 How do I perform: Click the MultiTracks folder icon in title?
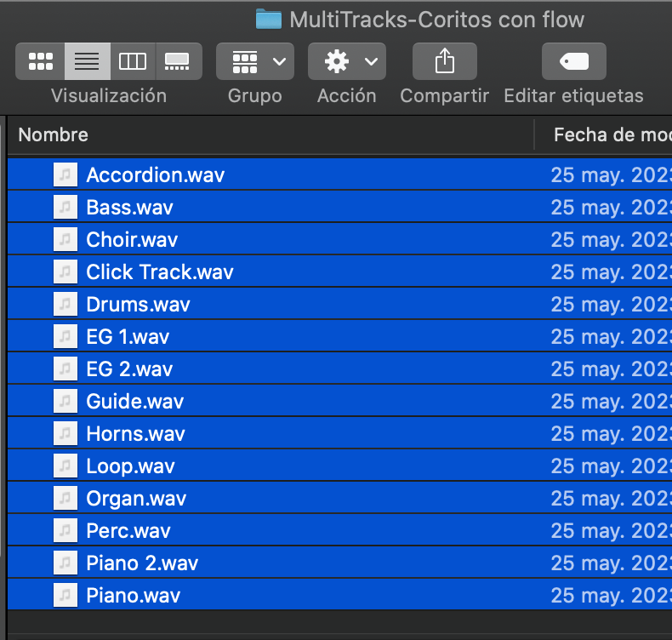click(x=269, y=20)
